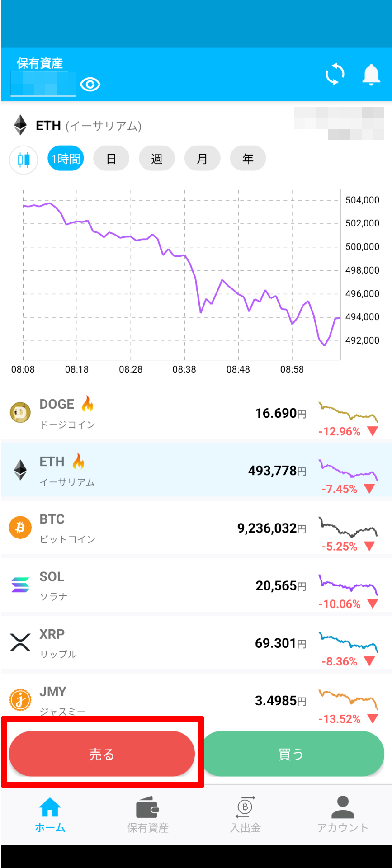392x868 pixels.
Task: Tap the JMY Jasmy coin icon
Action: coord(20,700)
